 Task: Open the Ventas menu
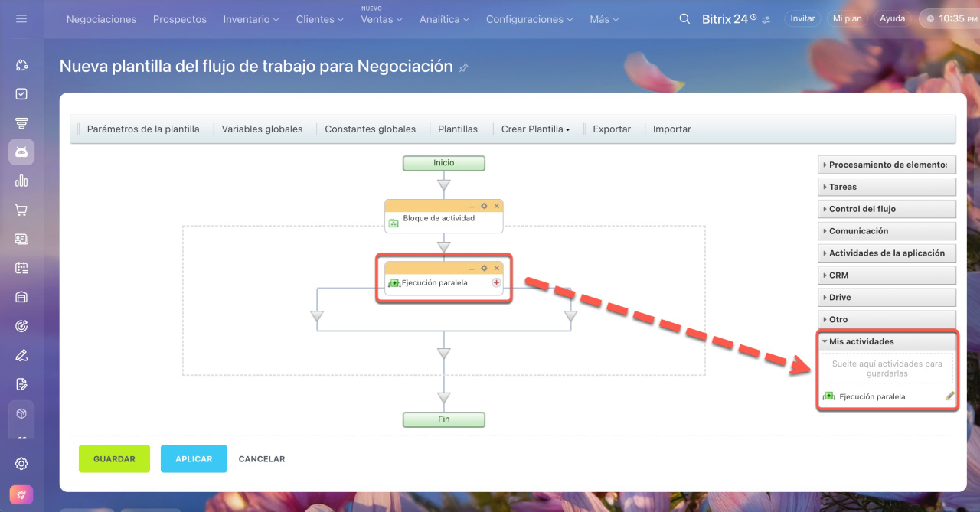(381, 19)
